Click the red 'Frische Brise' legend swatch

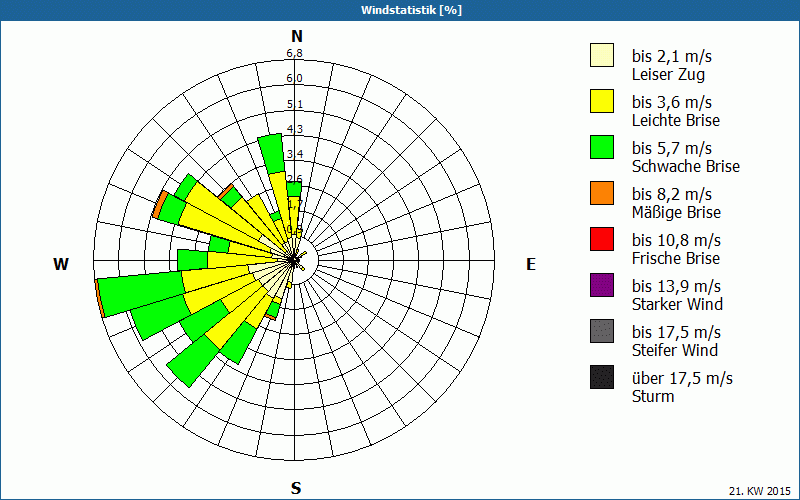click(x=602, y=239)
